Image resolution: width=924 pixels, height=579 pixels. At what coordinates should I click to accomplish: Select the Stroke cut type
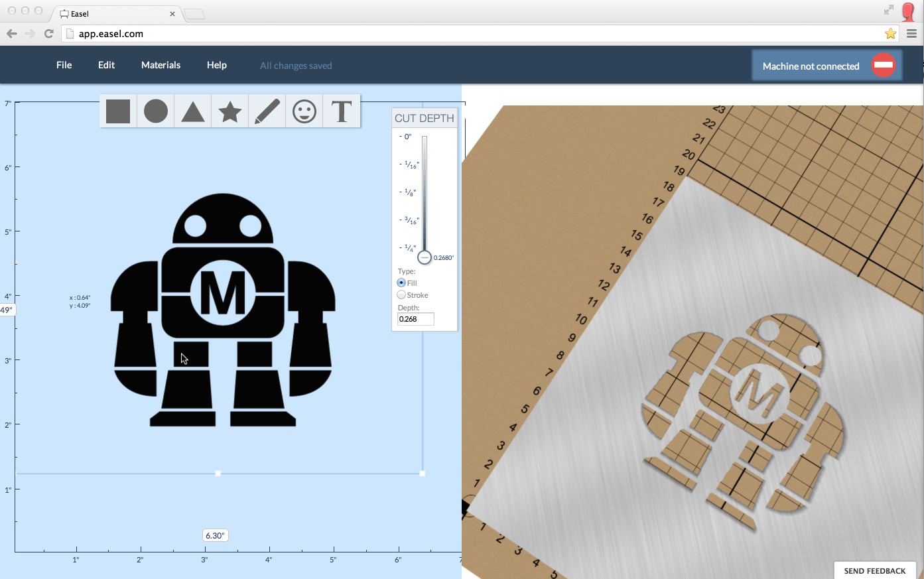pyautogui.click(x=401, y=295)
